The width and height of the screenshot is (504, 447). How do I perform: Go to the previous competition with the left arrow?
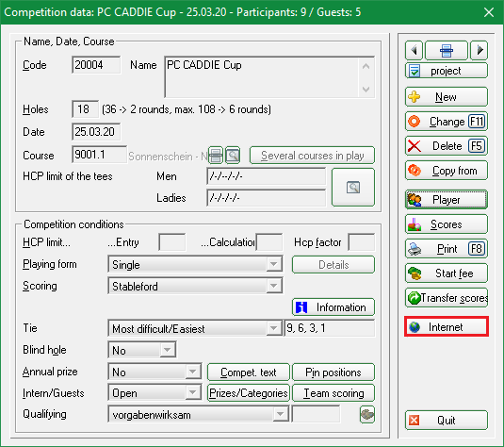414,50
